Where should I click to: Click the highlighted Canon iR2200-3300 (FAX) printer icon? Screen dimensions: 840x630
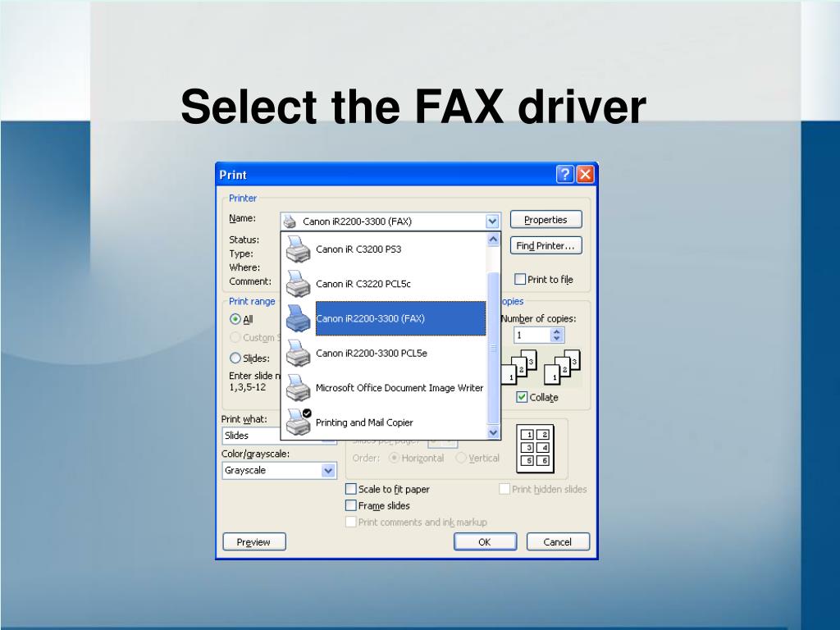(x=298, y=318)
